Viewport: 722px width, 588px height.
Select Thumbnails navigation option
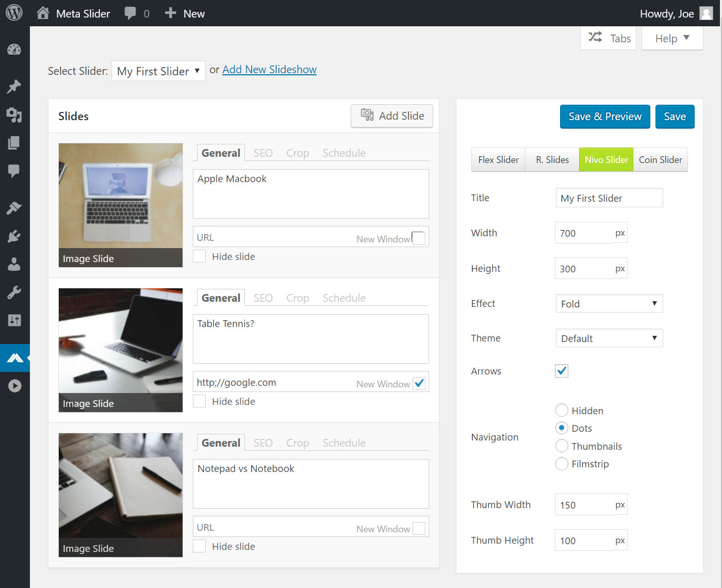562,446
